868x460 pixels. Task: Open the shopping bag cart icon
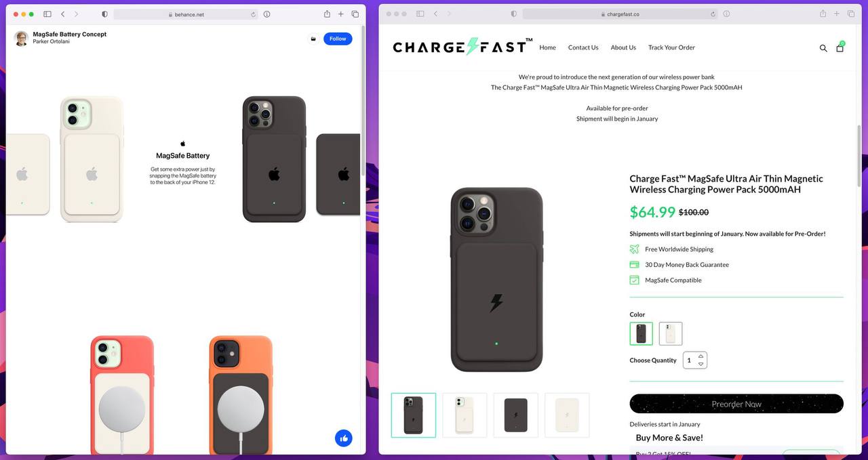pos(840,47)
